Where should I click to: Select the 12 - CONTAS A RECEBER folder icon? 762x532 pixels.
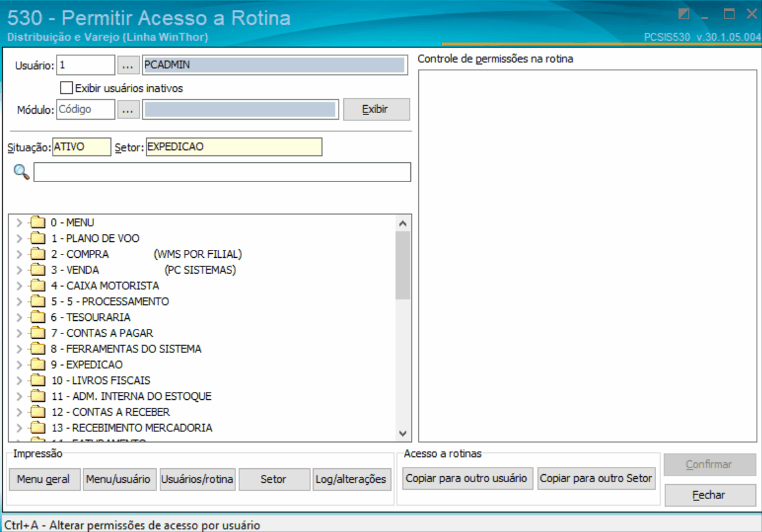pos(38,412)
